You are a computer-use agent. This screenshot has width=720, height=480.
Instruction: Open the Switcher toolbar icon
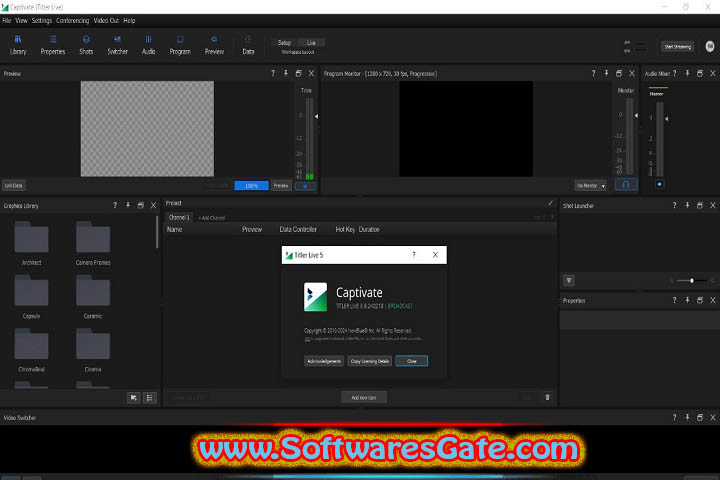pyautogui.click(x=118, y=45)
